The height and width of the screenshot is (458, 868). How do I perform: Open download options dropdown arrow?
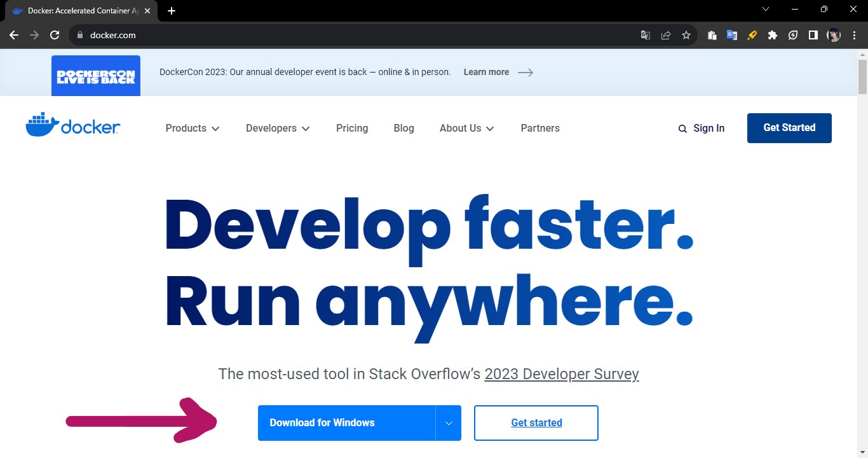449,423
